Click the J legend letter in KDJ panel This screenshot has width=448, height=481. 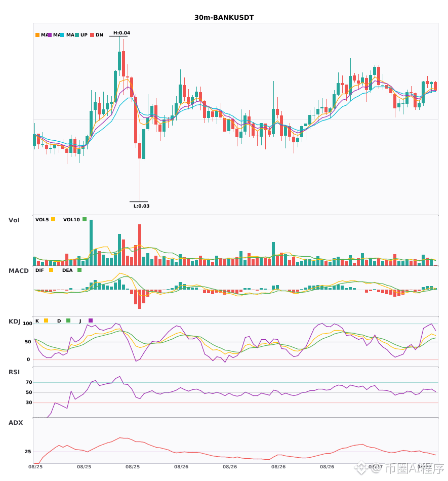coord(80,321)
